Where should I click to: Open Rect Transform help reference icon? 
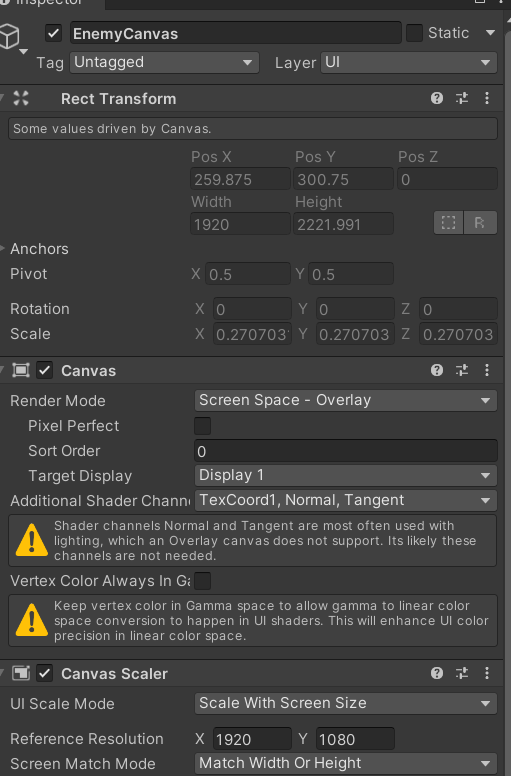pyautogui.click(x=437, y=98)
